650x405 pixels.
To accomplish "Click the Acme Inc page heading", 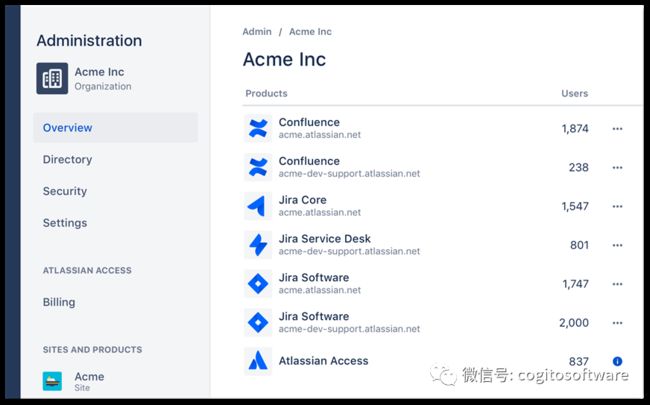I will pyautogui.click(x=284, y=59).
